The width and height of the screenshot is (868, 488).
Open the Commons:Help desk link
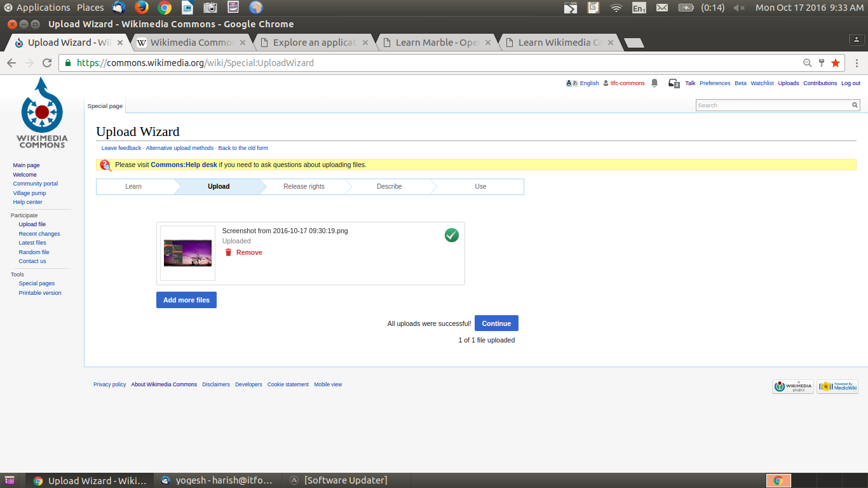pyautogui.click(x=184, y=165)
